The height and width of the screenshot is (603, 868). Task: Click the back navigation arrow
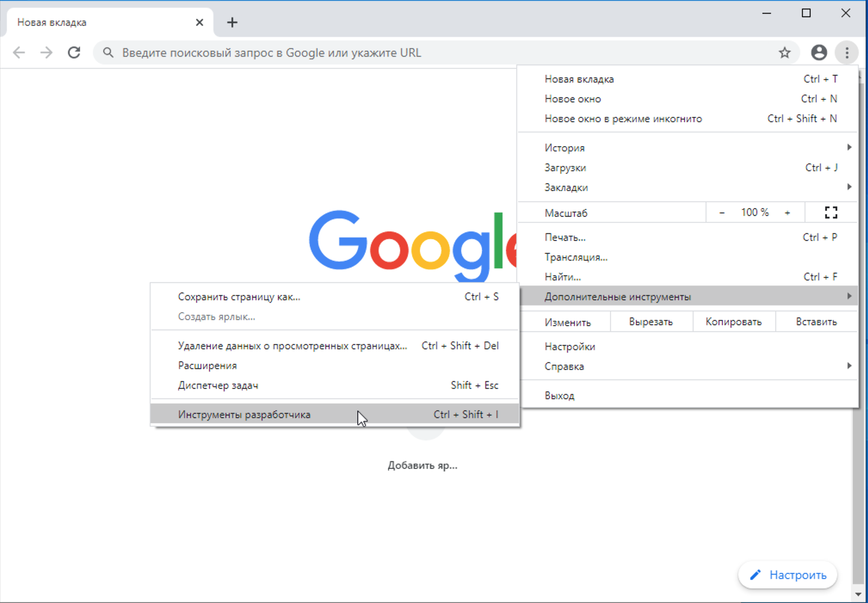coord(19,53)
